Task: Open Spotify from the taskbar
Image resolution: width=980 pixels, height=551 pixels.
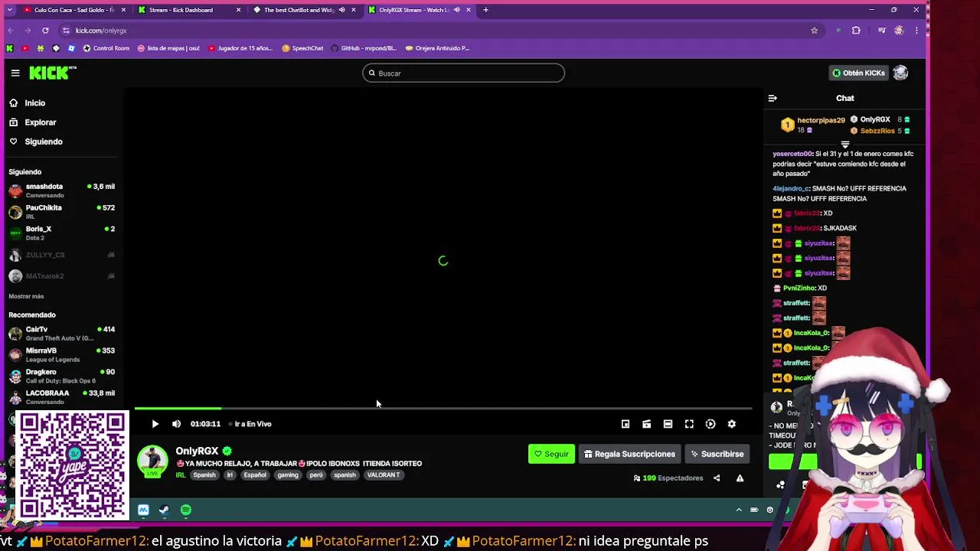Action: [186, 510]
